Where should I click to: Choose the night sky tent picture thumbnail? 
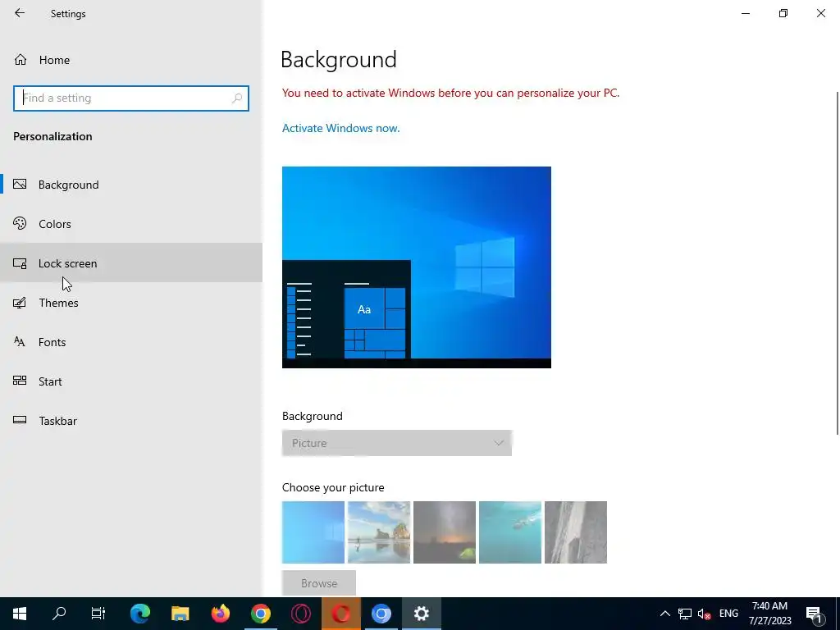(445, 532)
